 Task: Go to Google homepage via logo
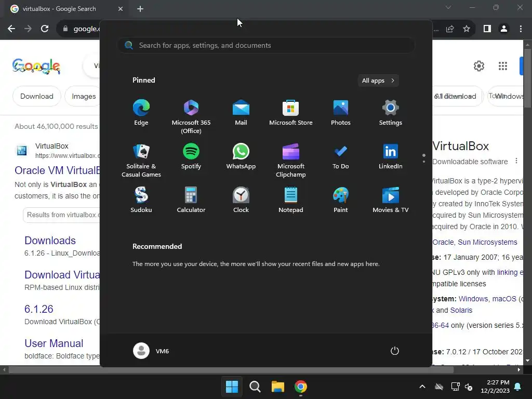point(36,66)
